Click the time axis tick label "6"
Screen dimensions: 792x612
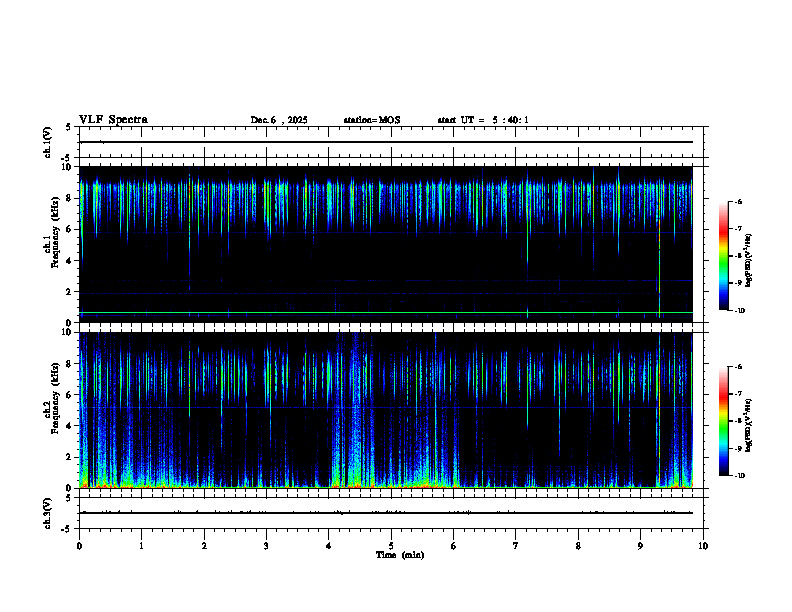pyautogui.click(x=454, y=546)
